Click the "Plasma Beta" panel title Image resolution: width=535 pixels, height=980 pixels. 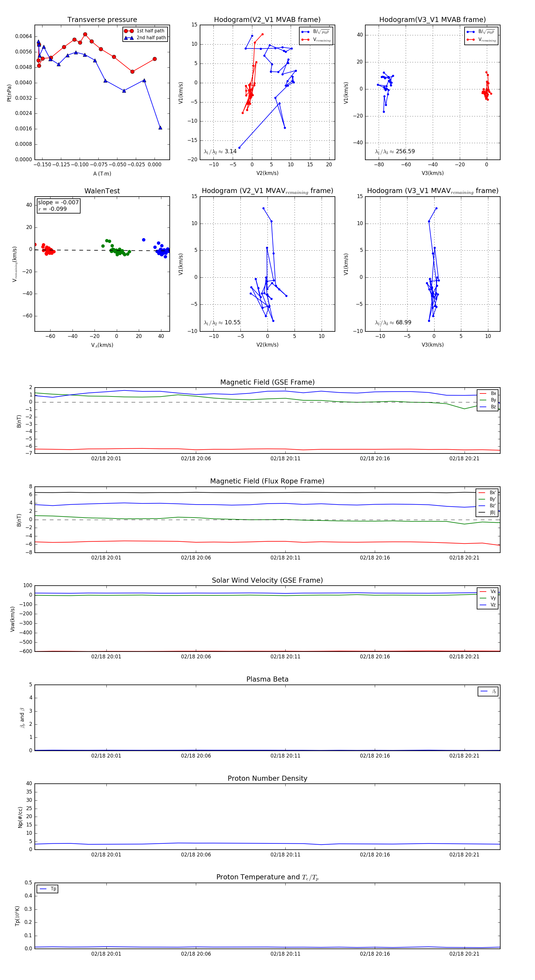267,679
